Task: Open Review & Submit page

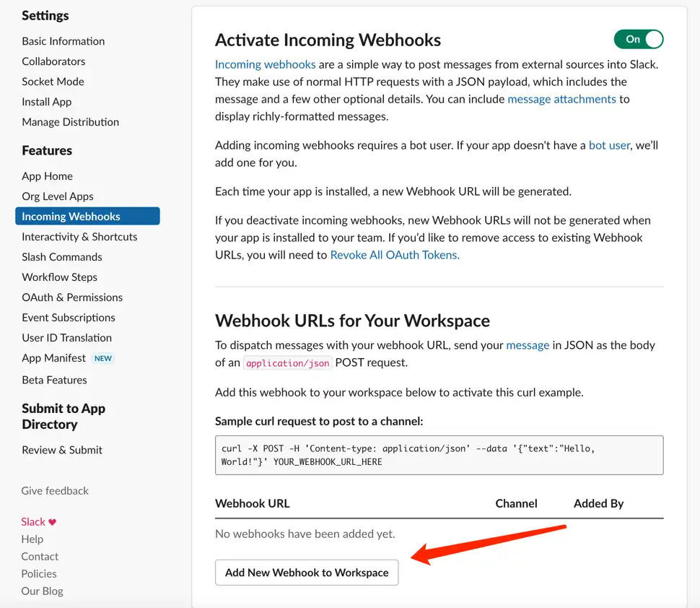Action: pyautogui.click(x=62, y=450)
